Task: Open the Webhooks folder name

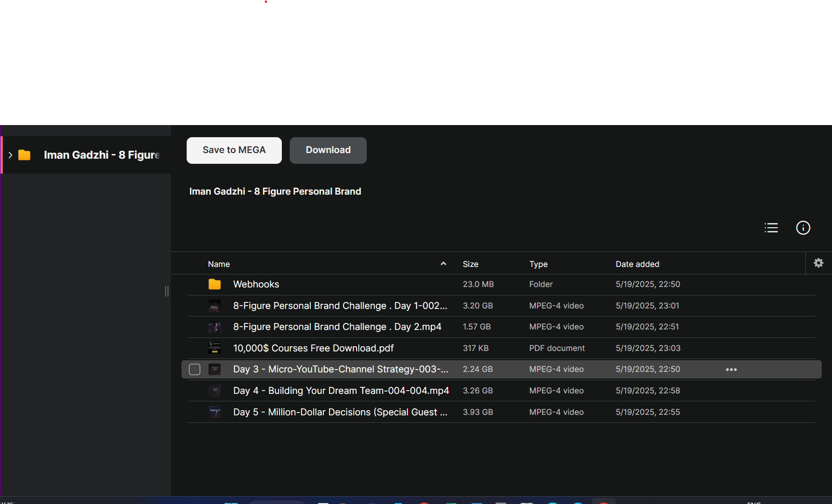Action: point(256,284)
